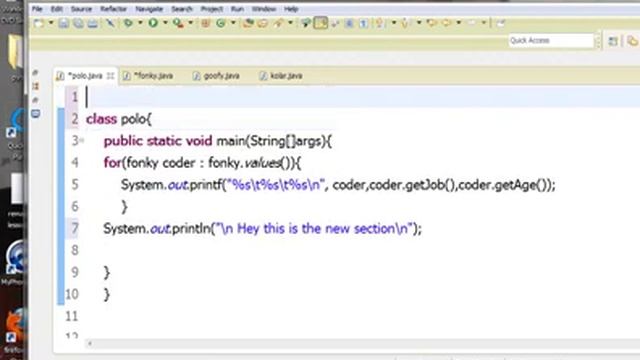Toggle Block Selection Mode icon

pyautogui.click(x=349, y=23)
